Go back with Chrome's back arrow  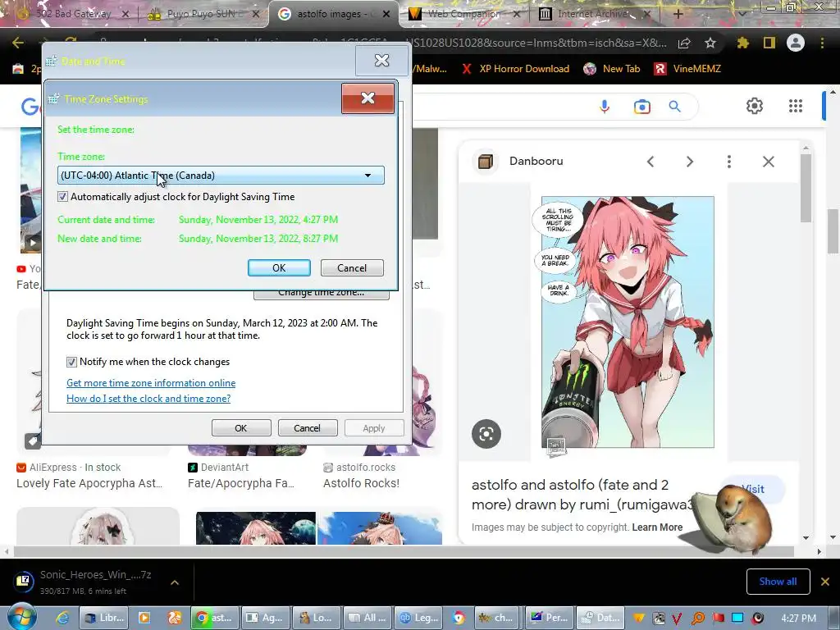pos(18,43)
